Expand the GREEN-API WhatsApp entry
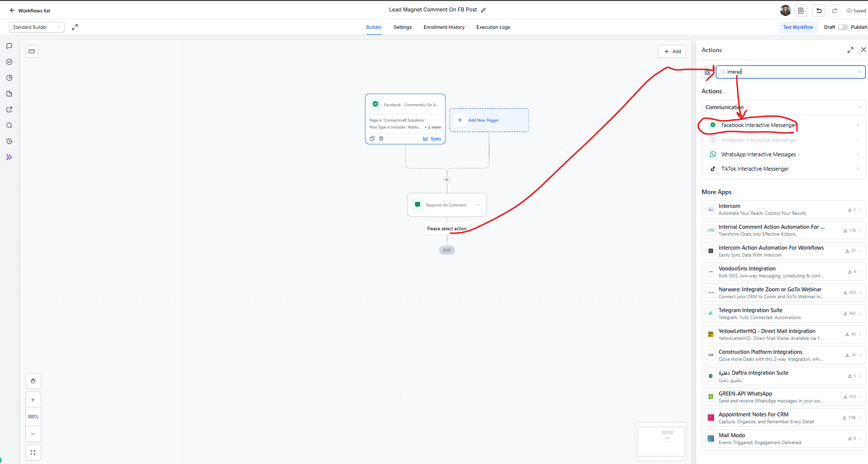 pos(861,397)
